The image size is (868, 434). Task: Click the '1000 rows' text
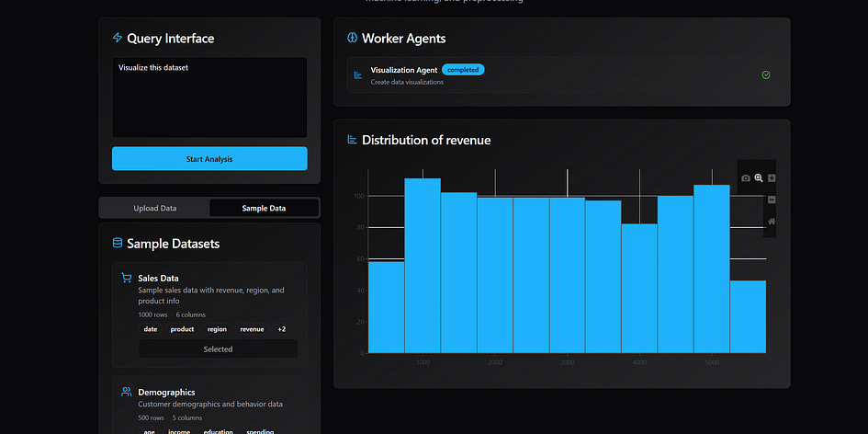[152, 314]
